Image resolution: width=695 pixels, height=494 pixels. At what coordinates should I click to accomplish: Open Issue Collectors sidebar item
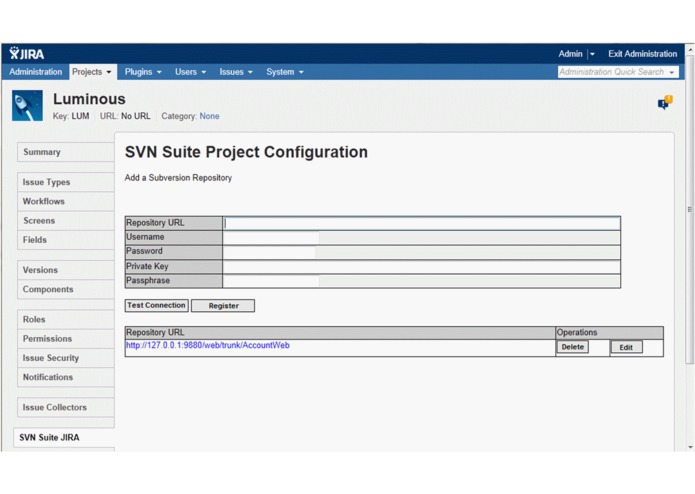tap(66, 407)
